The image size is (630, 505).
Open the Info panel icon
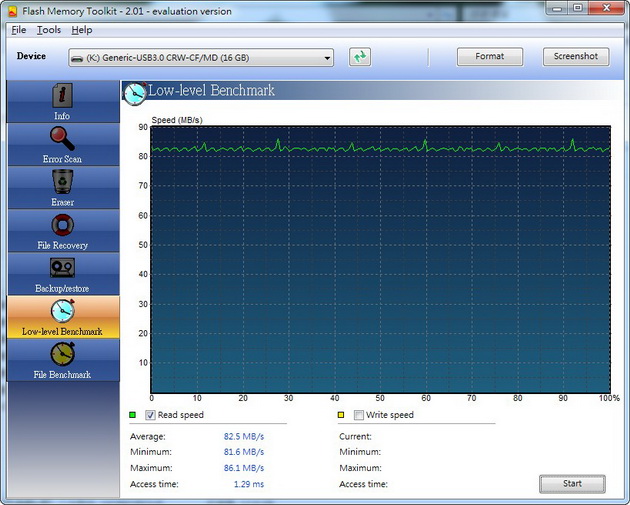coord(62,97)
